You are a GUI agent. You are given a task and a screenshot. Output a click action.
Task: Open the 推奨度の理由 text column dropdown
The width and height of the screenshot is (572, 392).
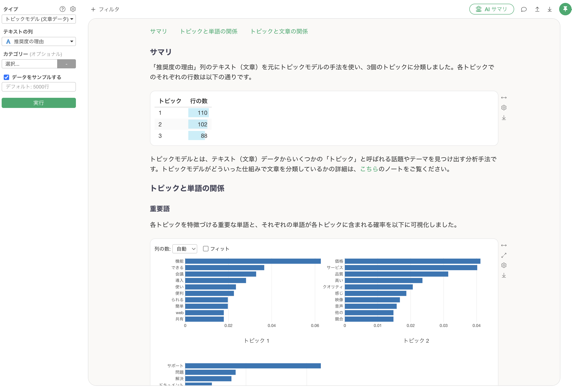tap(39, 41)
